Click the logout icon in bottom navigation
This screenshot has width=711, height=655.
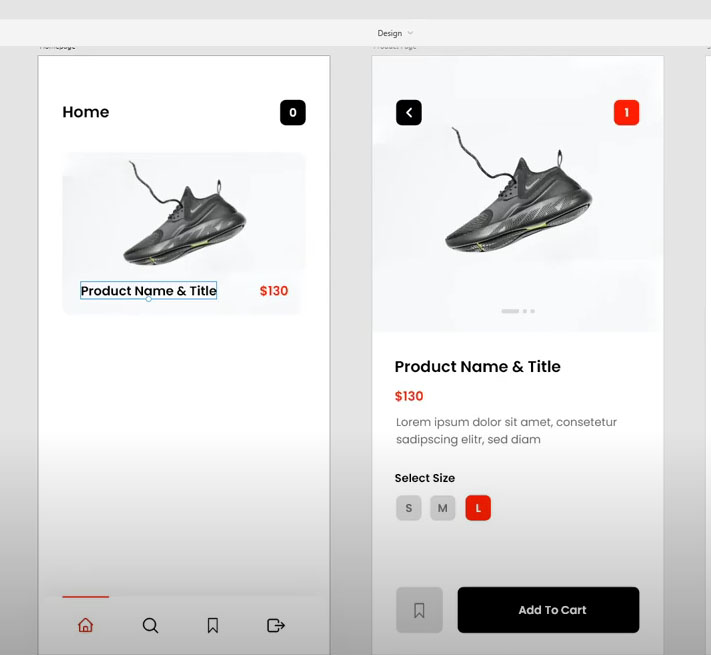tap(276, 625)
